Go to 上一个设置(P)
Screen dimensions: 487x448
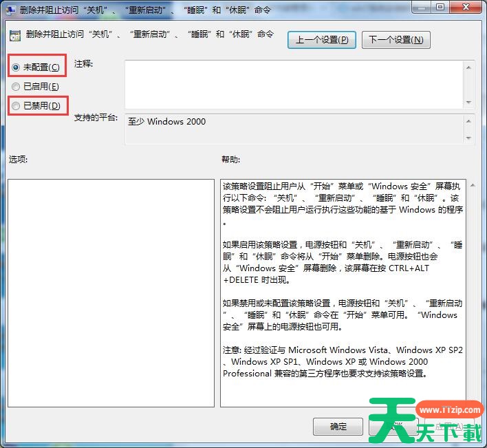[322, 40]
